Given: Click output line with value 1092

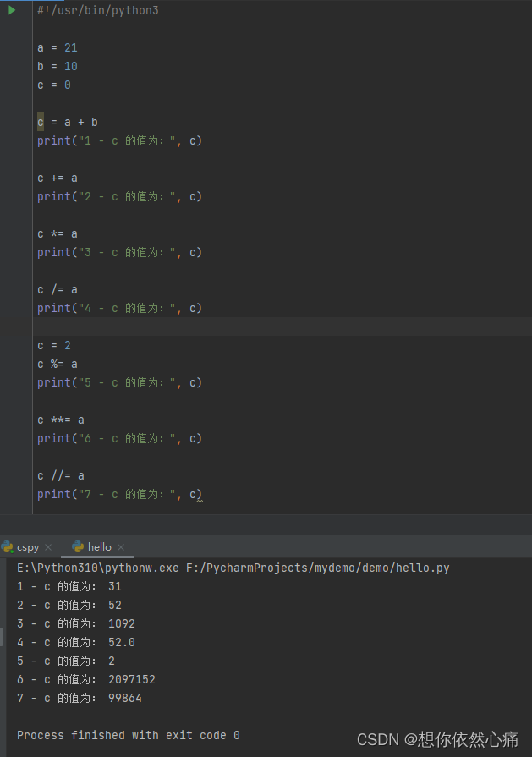Looking at the screenshot, I should (x=76, y=623).
